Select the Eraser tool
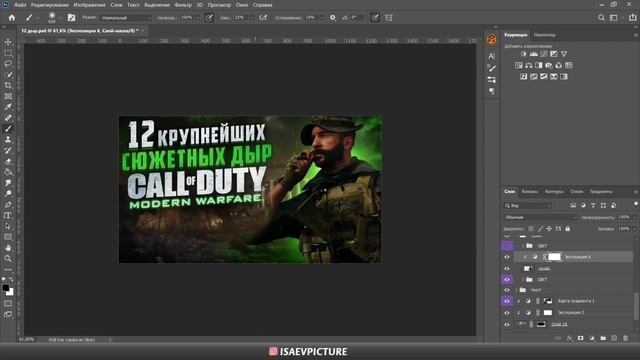The height and width of the screenshot is (360, 640). click(x=8, y=161)
